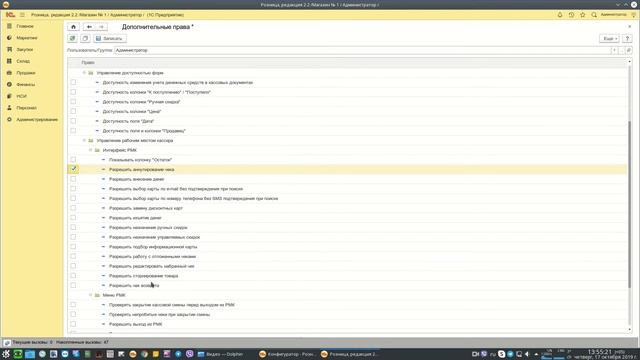
Task: Click the taskbar clock showing 13:55:21
Action: pyautogui.click(x=600, y=352)
